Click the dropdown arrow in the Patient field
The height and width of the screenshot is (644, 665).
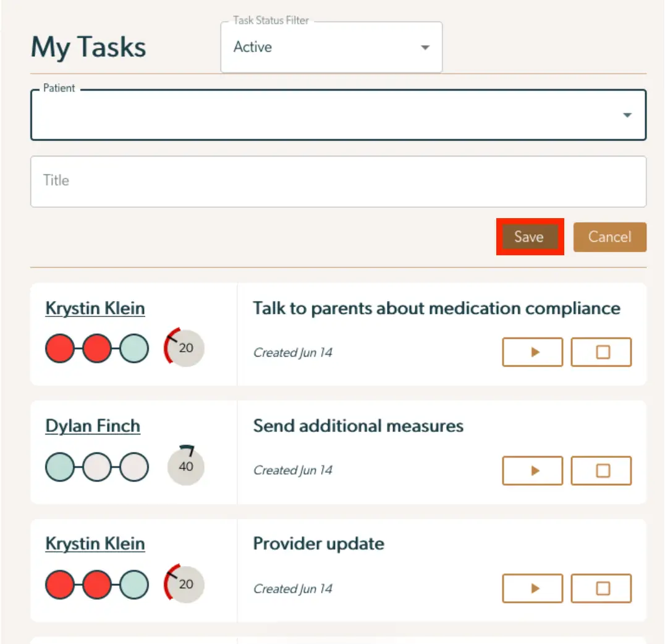coord(627,115)
